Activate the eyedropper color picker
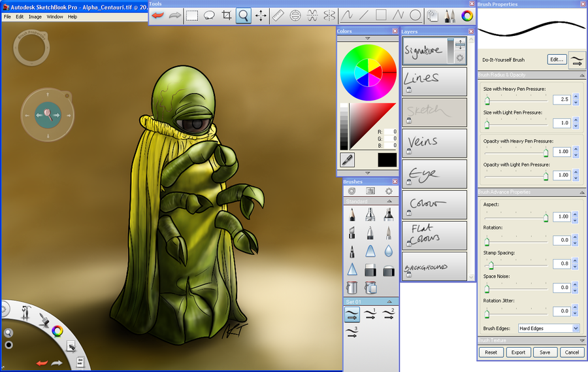The width and height of the screenshot is (588, 372). (x=348, y=160)
